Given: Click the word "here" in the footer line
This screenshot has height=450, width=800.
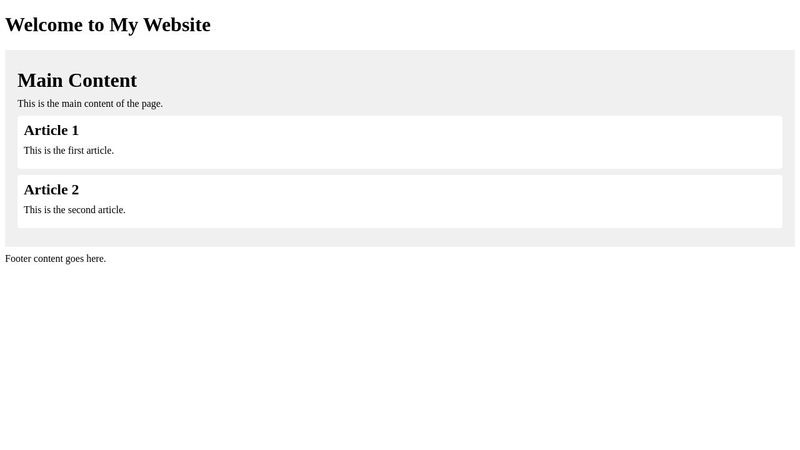Looking at the screenshot, I should click(95, 259).
